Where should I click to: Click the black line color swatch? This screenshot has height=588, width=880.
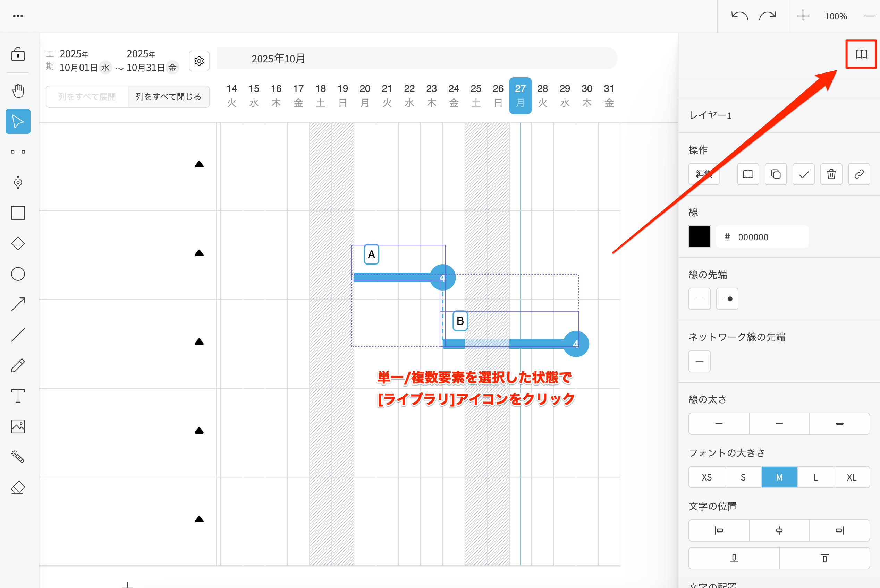coord(700,237)
